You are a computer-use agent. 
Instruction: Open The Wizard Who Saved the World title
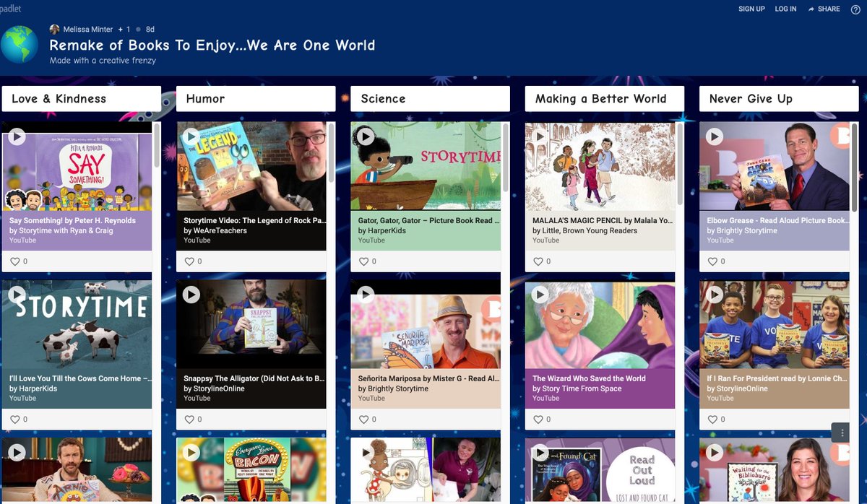589,378
